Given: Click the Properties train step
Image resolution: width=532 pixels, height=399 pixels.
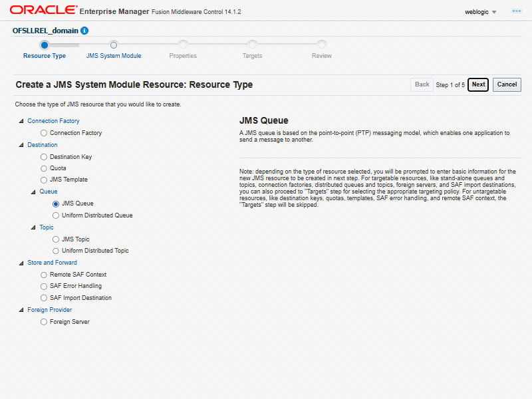Looking at the screenshot, I should tap(183, 56).
